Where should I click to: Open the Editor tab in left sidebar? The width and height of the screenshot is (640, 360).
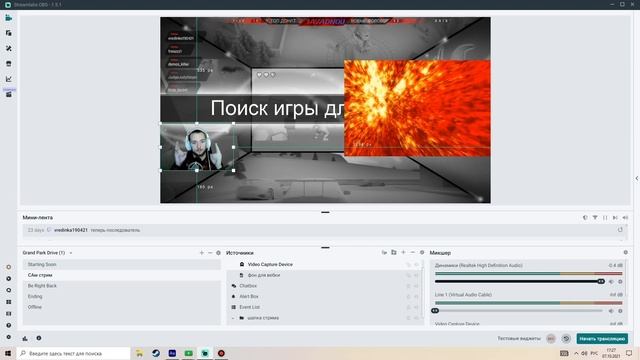9,18
